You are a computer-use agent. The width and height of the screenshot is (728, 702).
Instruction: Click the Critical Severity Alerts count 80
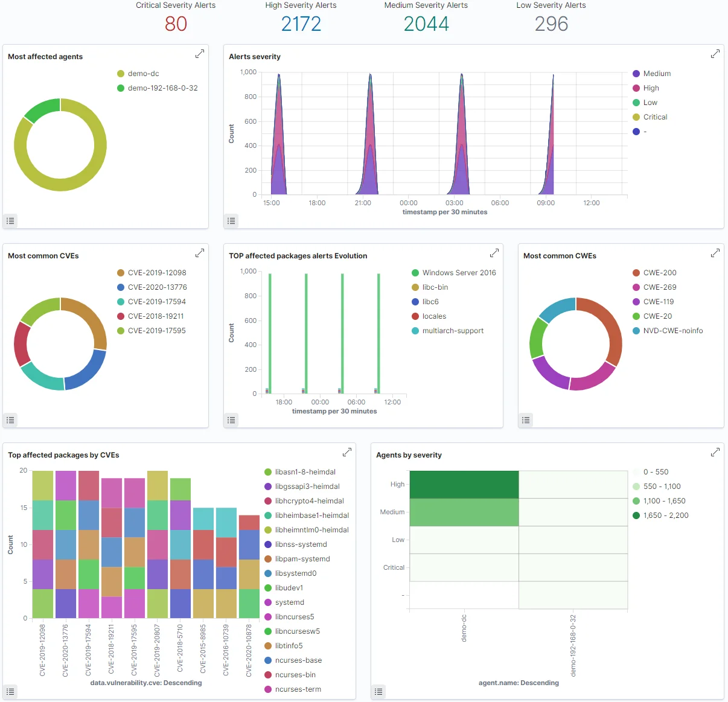pos(176,24)
